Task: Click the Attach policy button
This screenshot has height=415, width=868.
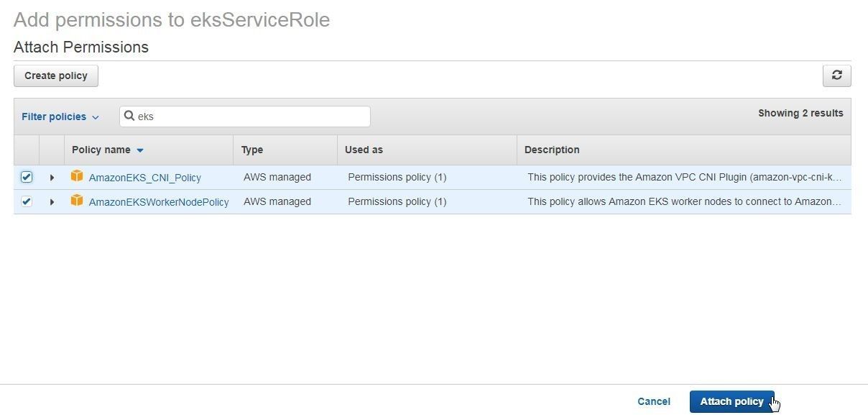Action: pyautogui.click(x=731, y=401)
